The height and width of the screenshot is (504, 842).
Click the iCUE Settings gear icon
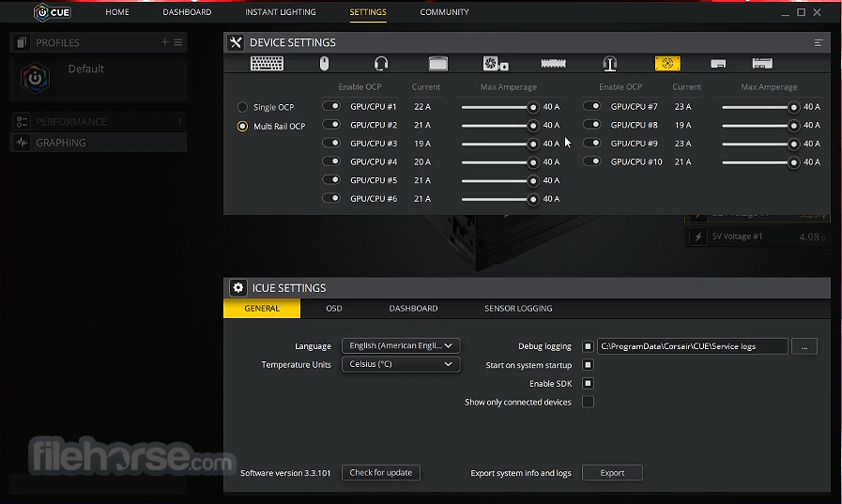(x=237, y=288)
